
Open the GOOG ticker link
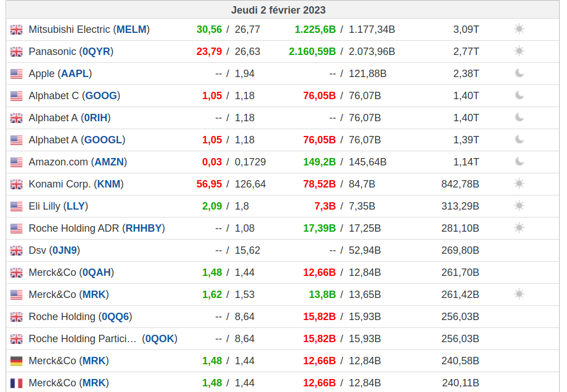coord(101,96)
